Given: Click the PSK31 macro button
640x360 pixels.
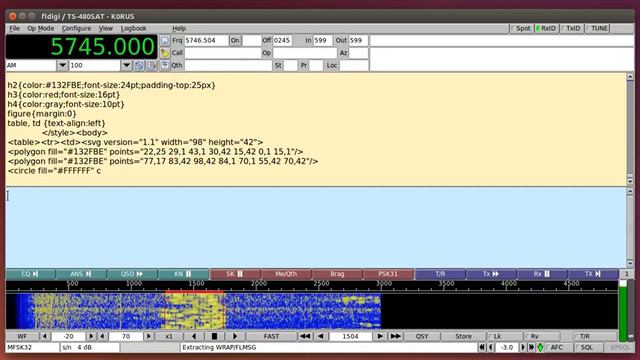Looking at the screenshot, I should coord(389,274).
